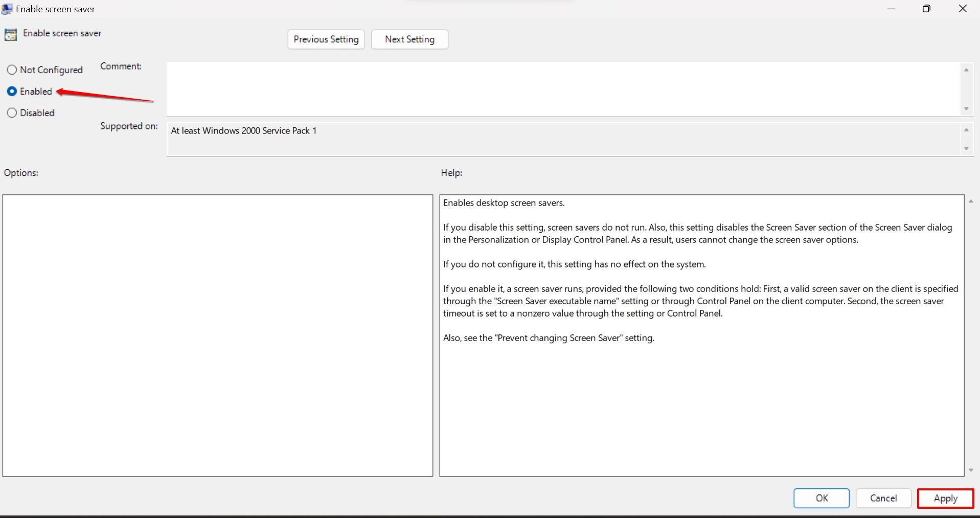This screenshot has width=980, height=518.
Task: Cancel the policy dialog
Action: point(883,498)
